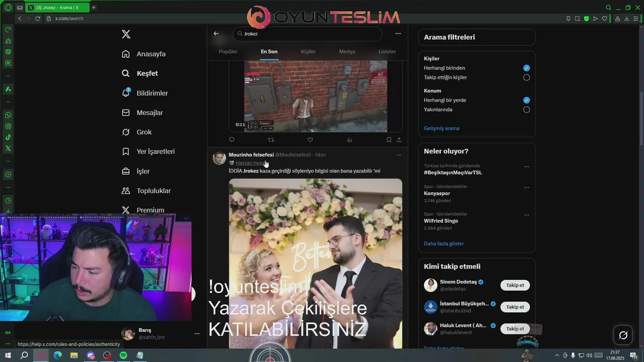This screenshot has width=644, height=362.
Task: Play the GTA video thumbnail
Action: coord(315,96)
